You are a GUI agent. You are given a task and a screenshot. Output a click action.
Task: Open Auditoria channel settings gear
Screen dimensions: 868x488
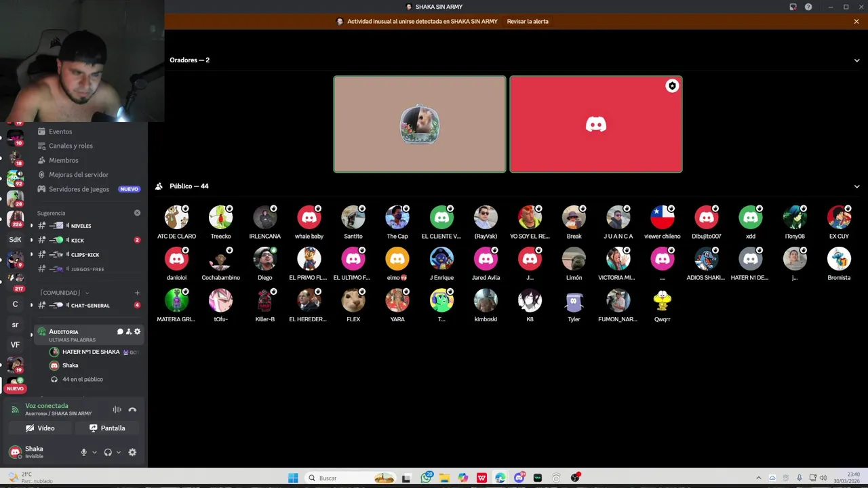point(138,331)
